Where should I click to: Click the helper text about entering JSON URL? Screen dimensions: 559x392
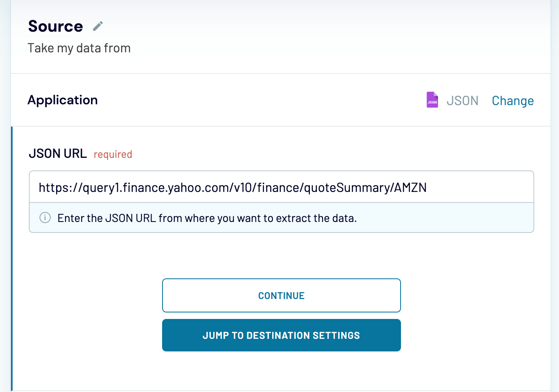(x=207, y=218)
